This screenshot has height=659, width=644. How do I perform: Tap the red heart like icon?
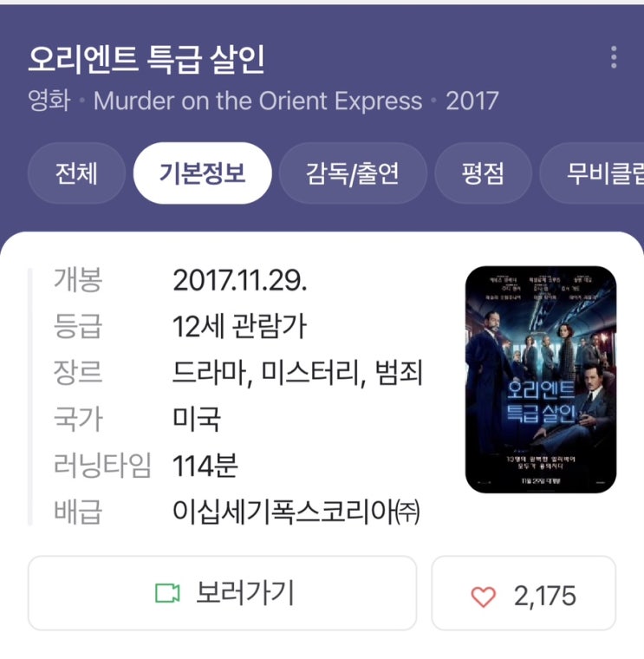tap(483, 596)
